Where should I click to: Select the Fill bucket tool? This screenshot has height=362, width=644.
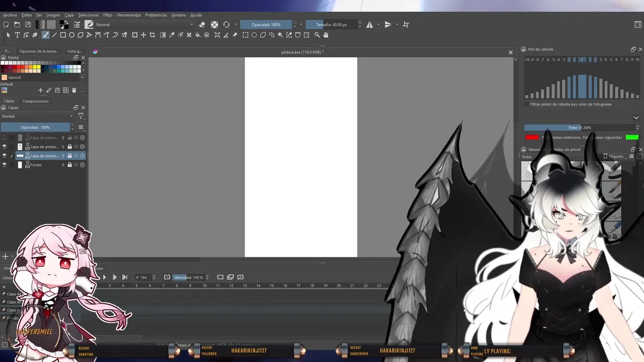point(198,35)
